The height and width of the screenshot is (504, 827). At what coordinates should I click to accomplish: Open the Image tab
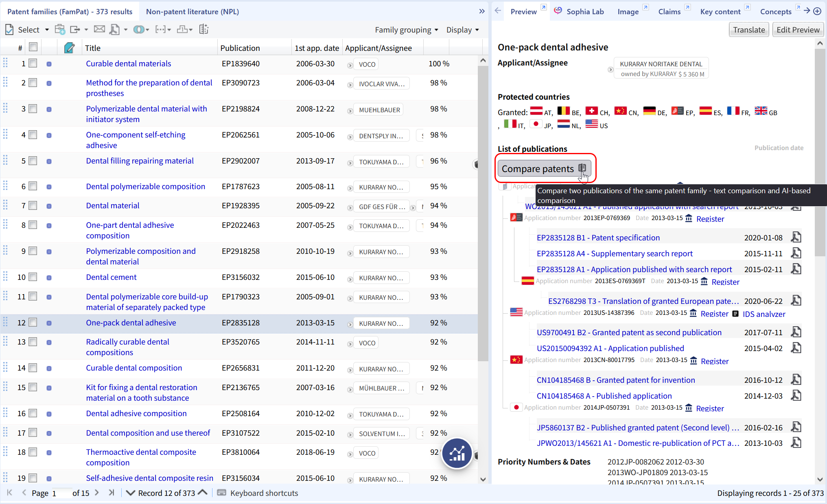pos(628,11)
